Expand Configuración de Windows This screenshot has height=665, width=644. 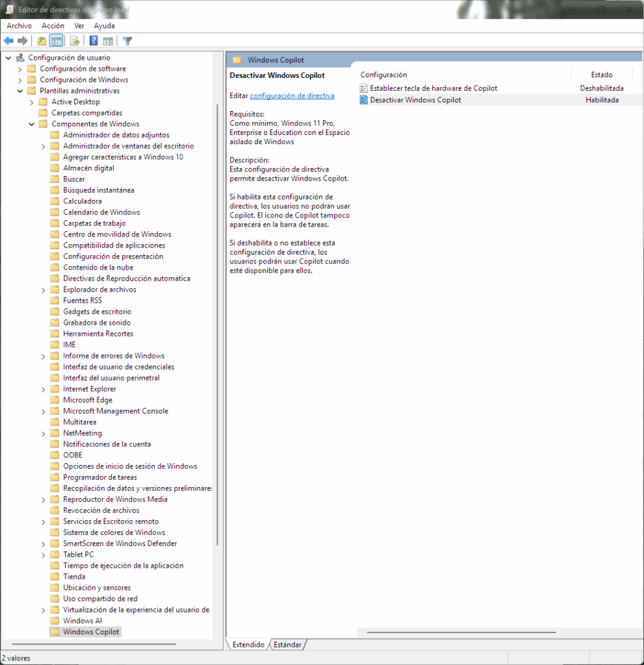pos(20,80)
